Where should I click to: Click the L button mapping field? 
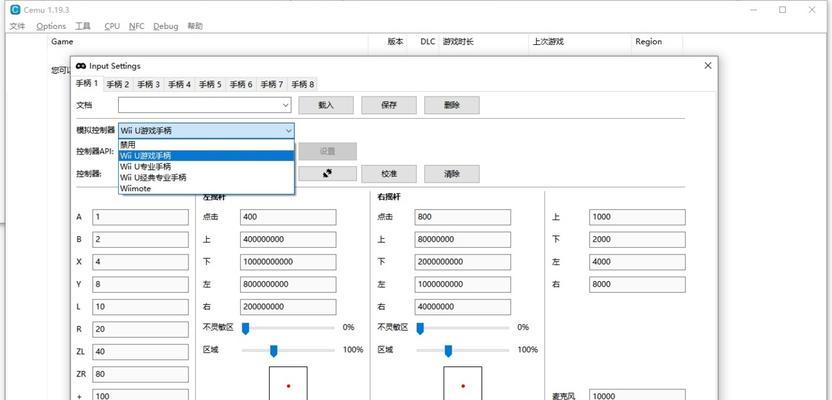point(140,307)
